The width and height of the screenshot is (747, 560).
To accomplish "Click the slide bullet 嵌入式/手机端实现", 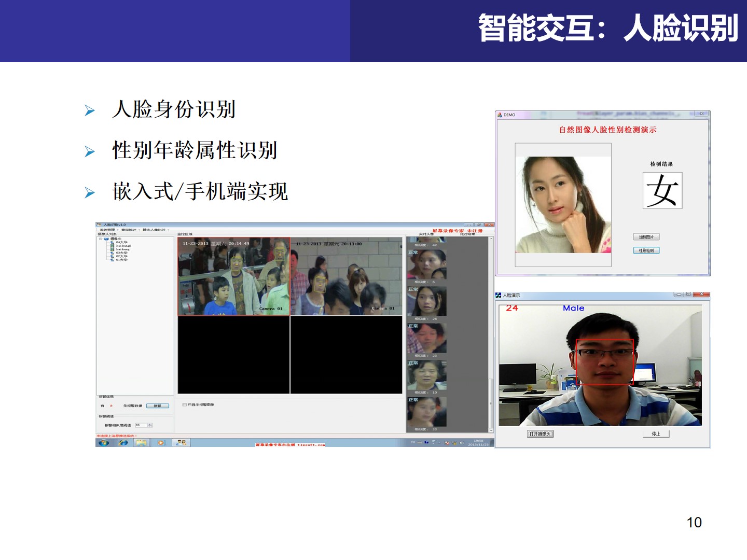I will 200,191.
